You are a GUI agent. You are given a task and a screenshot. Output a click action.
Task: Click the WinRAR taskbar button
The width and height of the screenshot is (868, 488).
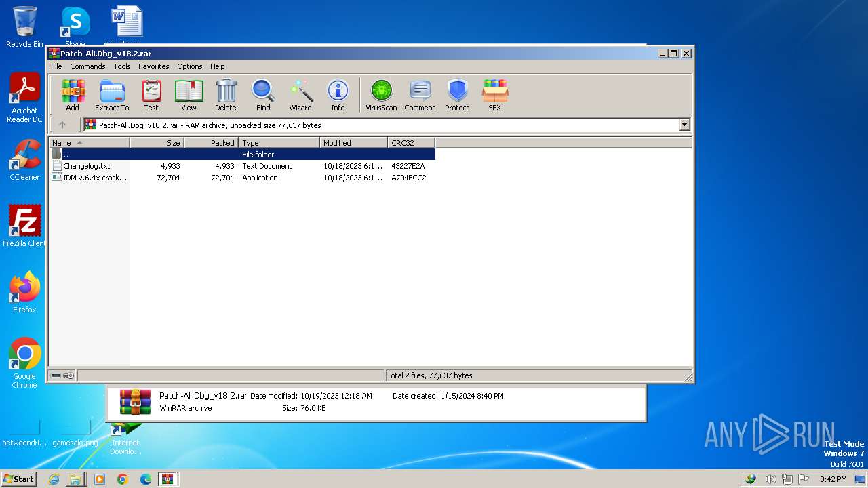pos(167,479)
